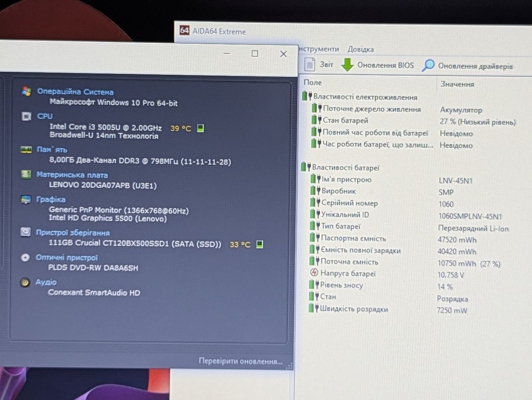Image resolution: width=532 pixels, height=400 pixels.
Task: Select the Ім'я пристрою row text
Action: (x=347, y=179)
